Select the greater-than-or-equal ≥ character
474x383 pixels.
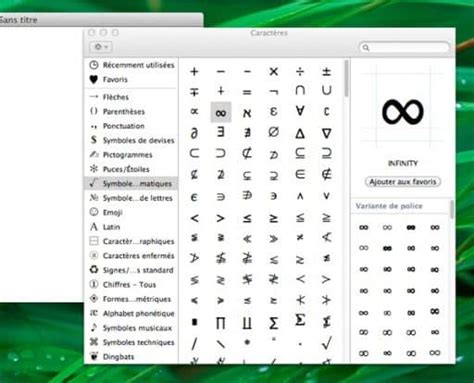click(273, 218)
